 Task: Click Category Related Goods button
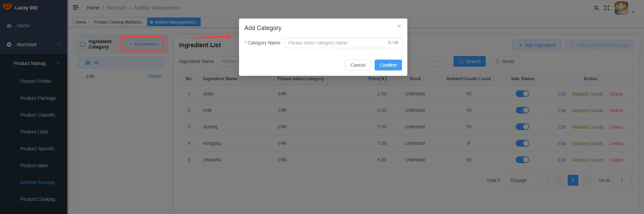tap(599, 45)
